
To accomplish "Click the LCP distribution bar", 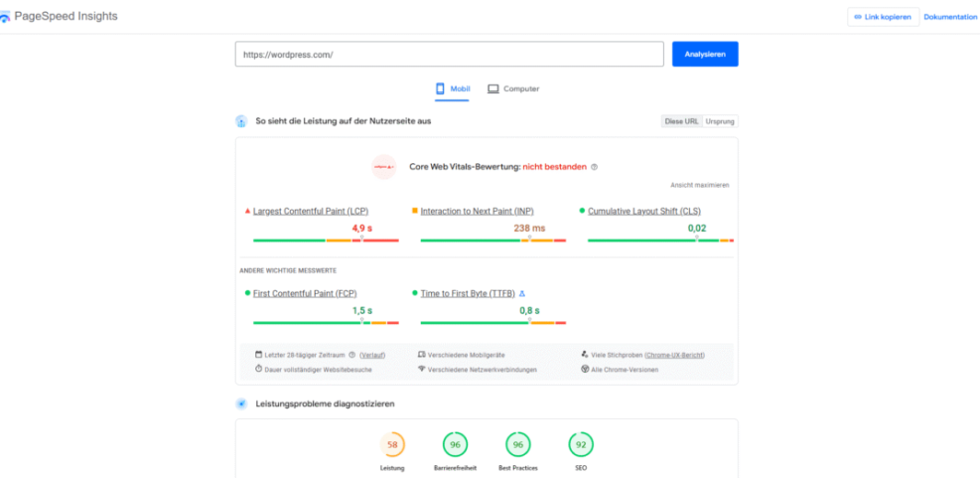I will [326, 240].
